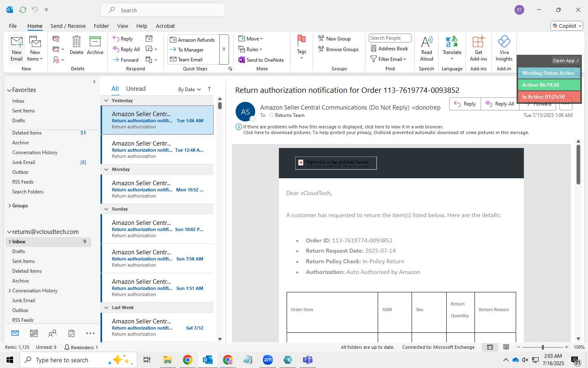This screenshot has width=588, height=368.
Task: Expand the Groups folder section
Action: [9, 206]
